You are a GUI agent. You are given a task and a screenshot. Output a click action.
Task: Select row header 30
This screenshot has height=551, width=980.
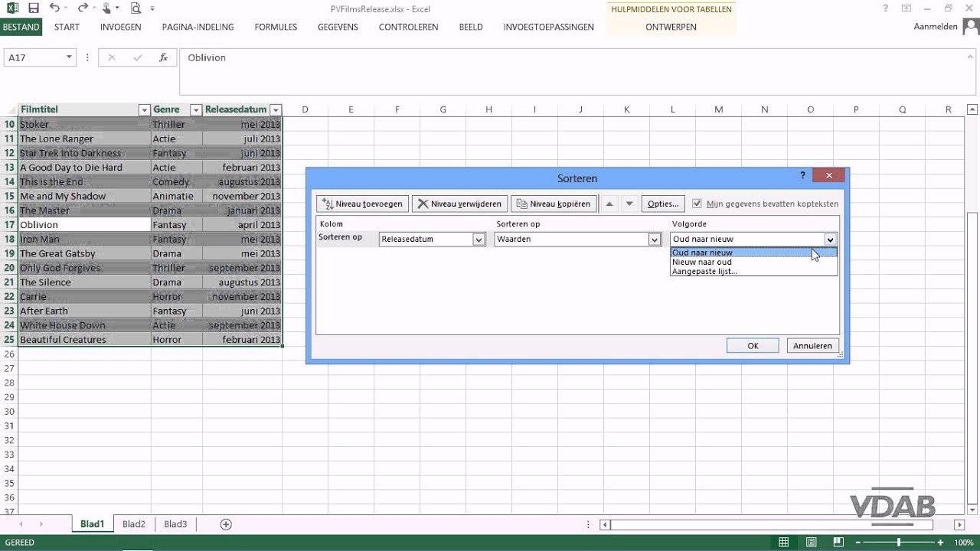click(9, 412)
